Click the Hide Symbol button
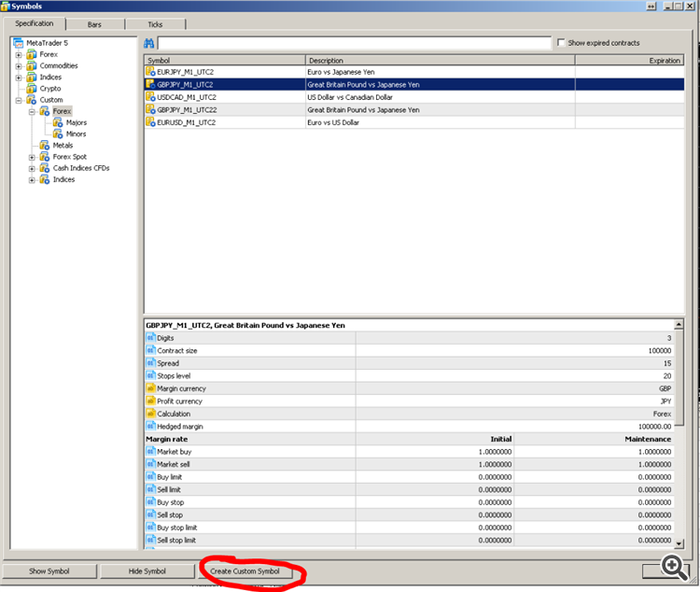The width and height of the screenshot is (700, 592). (x=147, y=571)
